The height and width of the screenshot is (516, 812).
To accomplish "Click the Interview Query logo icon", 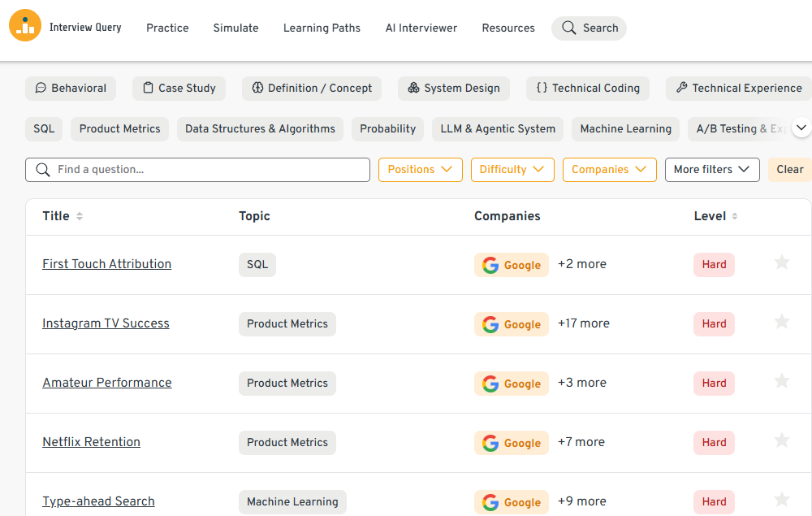I will tap(25, 27).
